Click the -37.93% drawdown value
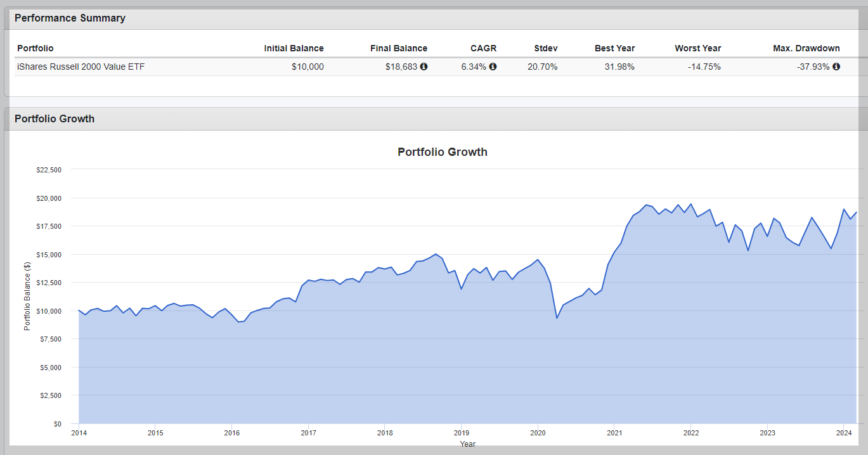This screenshot has width=868, height=455. point(813,67)
